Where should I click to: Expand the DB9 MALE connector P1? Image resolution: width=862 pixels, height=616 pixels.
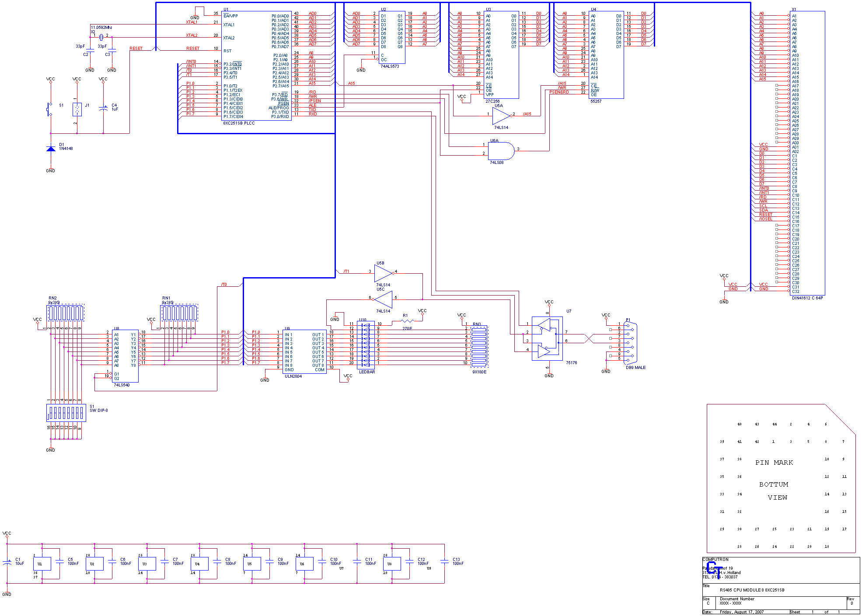631,343
